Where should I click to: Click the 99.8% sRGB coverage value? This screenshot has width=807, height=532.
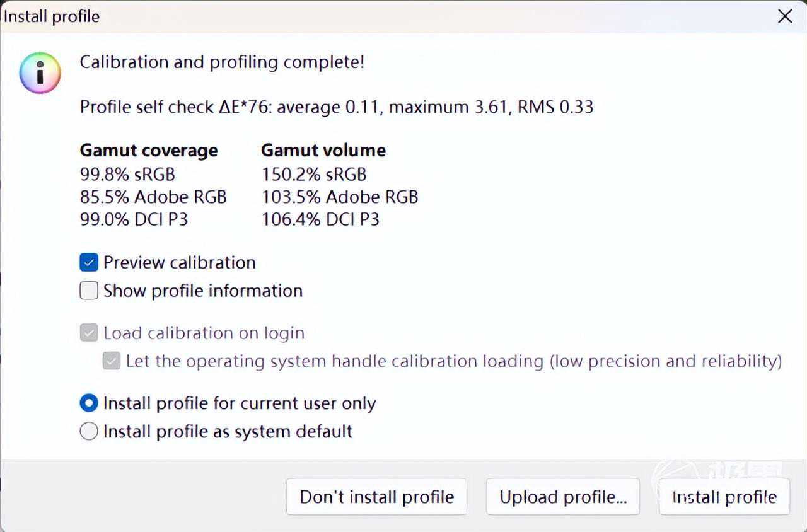point(127,174)
